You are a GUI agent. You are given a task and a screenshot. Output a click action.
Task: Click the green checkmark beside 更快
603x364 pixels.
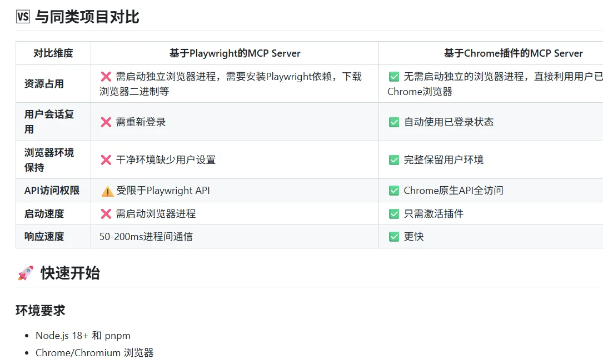point(393,236)
